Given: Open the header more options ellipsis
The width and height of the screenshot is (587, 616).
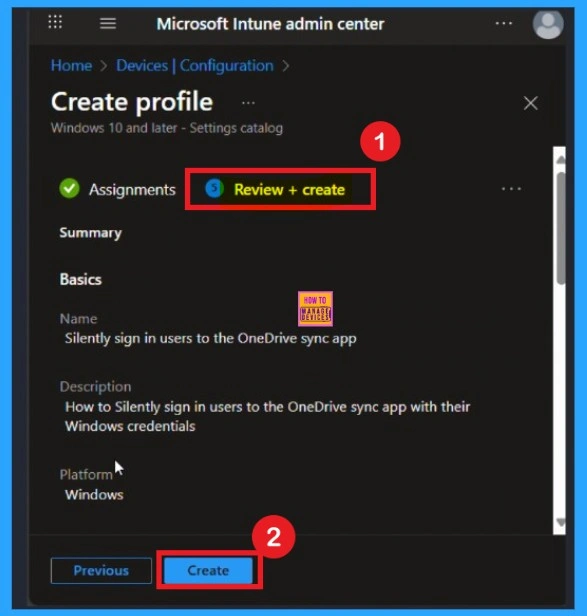Looking at the screenshot, I should [x=504, y=24].
